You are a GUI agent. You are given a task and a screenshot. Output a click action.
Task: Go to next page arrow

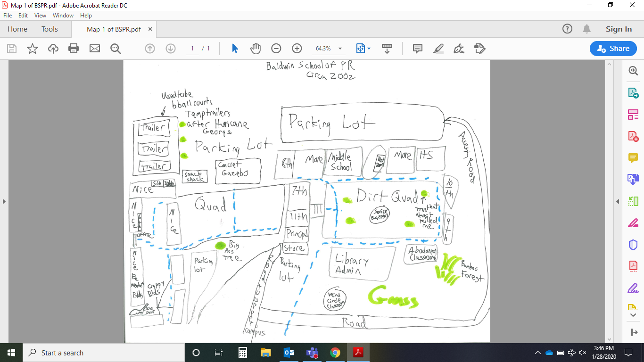tap(171, 49)
